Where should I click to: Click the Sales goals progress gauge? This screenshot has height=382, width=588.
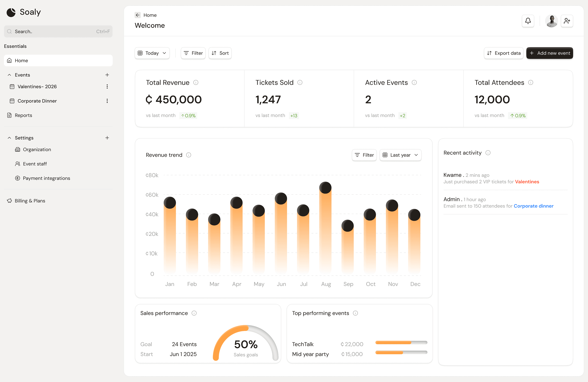(x=246, y=346)
